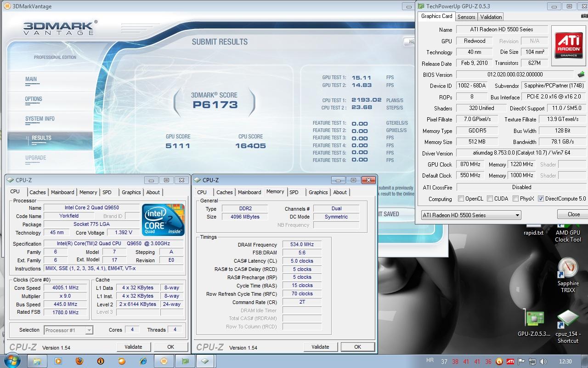This screenshot has height=368, width=588.
Task: Click the orange info icon on the taskbar
Action: pyautogui.click(x=101, y=361)
